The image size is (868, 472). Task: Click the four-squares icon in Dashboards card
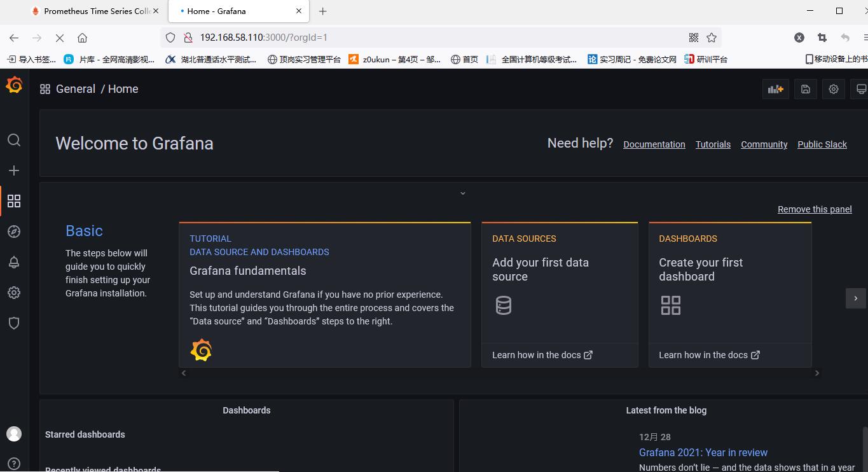point(671,305)
